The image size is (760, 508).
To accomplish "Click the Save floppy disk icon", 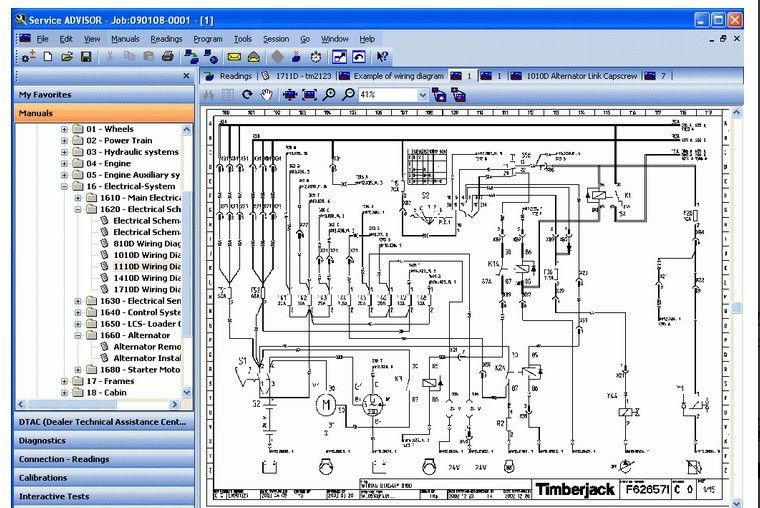I will (x=86, y=57).
